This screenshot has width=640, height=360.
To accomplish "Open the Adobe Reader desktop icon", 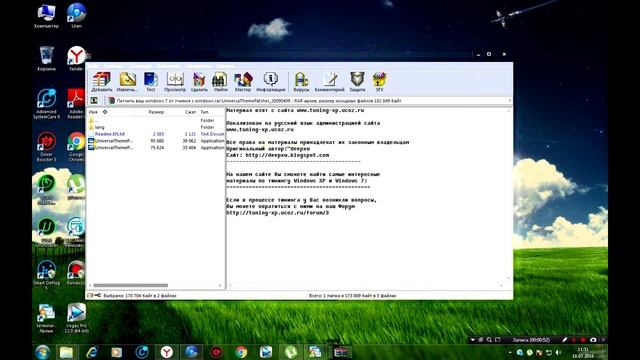I will [x=76, y=104].
